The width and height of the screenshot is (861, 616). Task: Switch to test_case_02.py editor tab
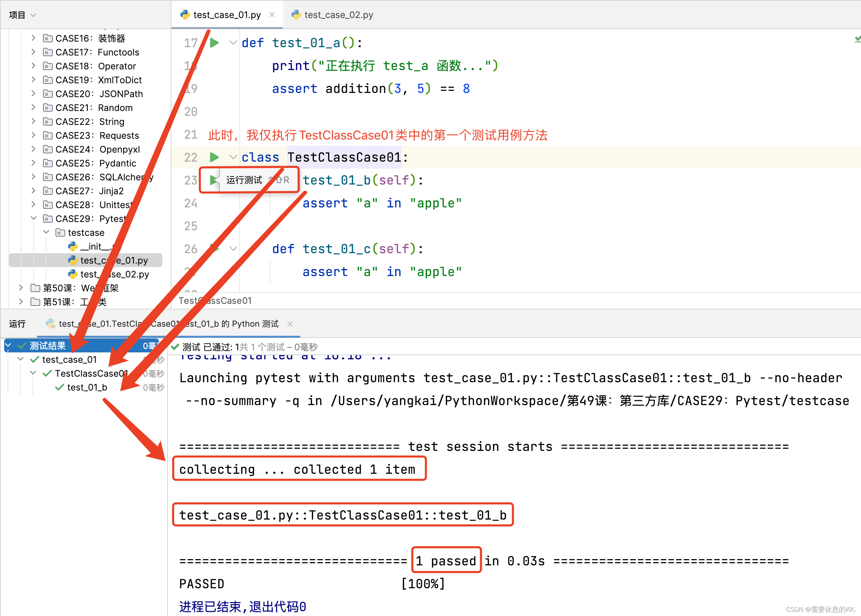(x=332, y=15)
